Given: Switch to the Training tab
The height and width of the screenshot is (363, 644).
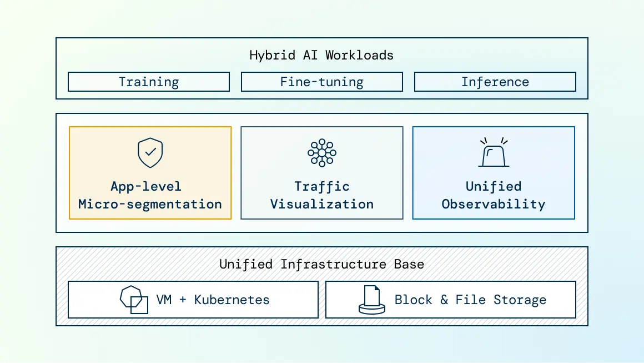Looking at the screenshot, I should coord(148,82).
